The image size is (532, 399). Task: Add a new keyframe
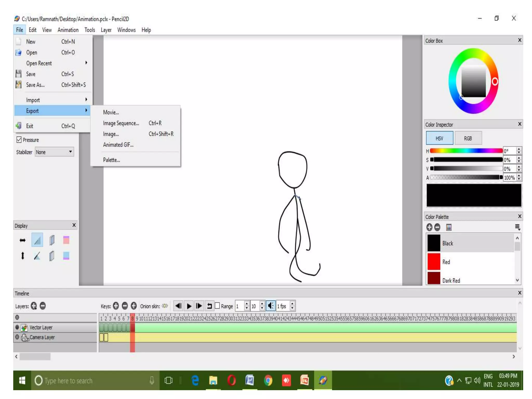click(116, 306)
